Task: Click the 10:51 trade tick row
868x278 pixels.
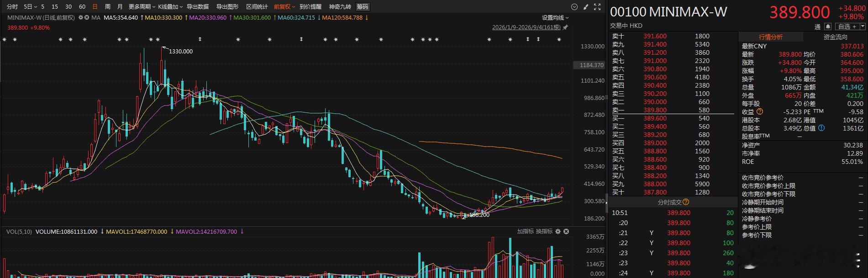Action: 673,213
